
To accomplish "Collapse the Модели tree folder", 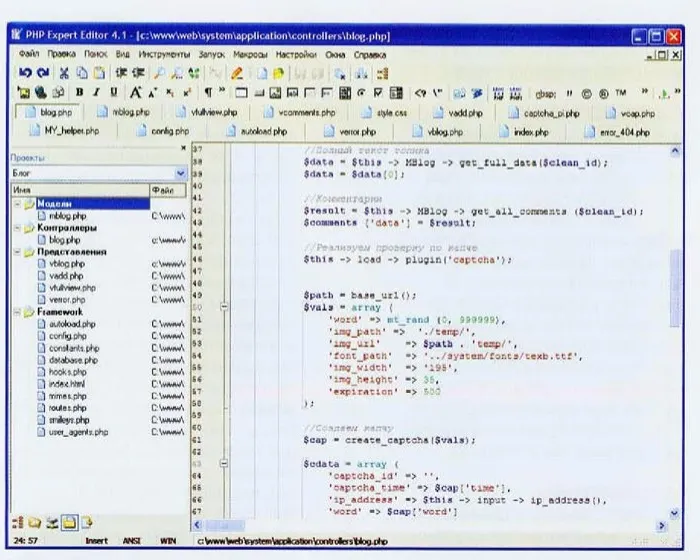I will click(17, 204).
